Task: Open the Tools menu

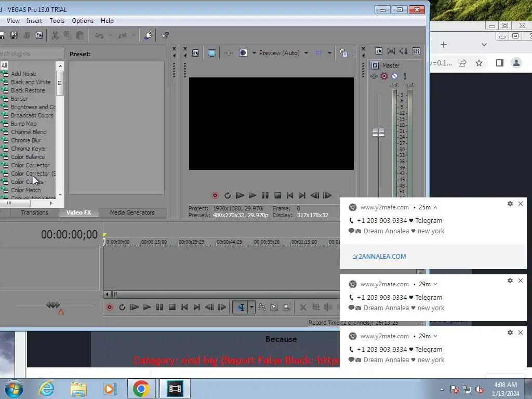Action: [57, 21]
